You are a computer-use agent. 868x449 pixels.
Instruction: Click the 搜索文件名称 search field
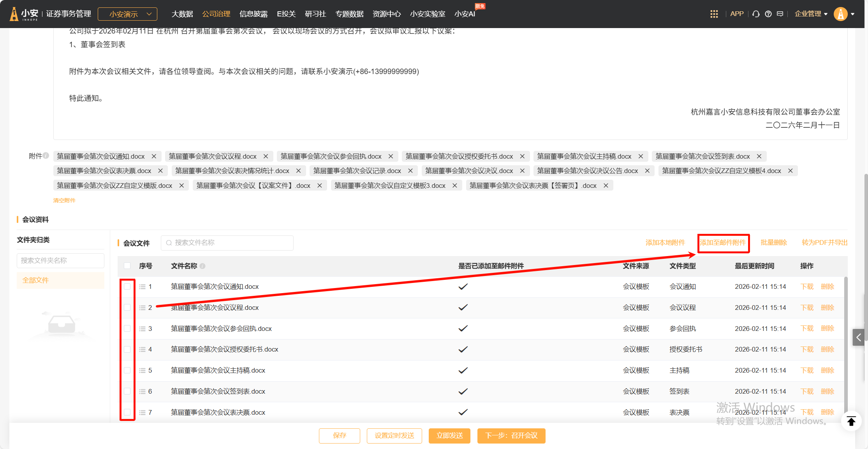coord(227,243)
